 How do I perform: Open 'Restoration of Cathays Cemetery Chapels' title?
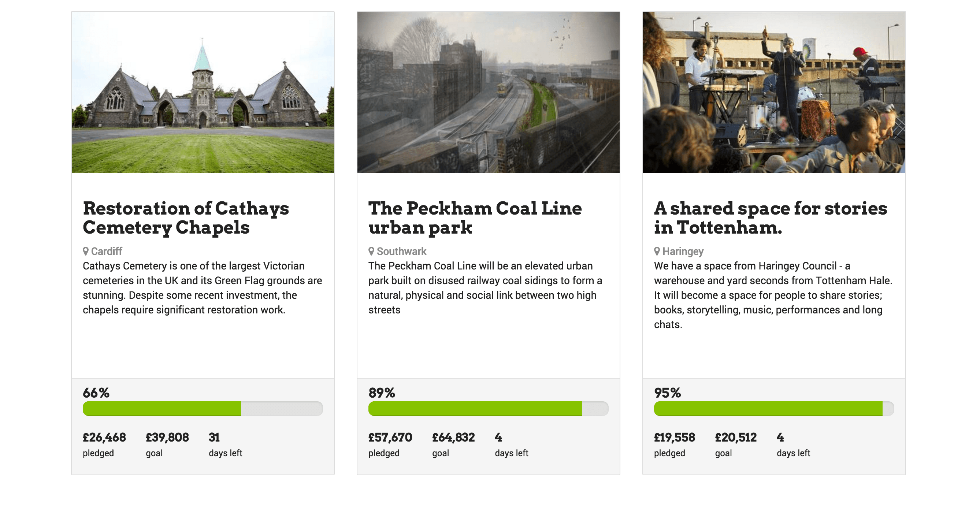pyautogui.click(x=186, y=218)
